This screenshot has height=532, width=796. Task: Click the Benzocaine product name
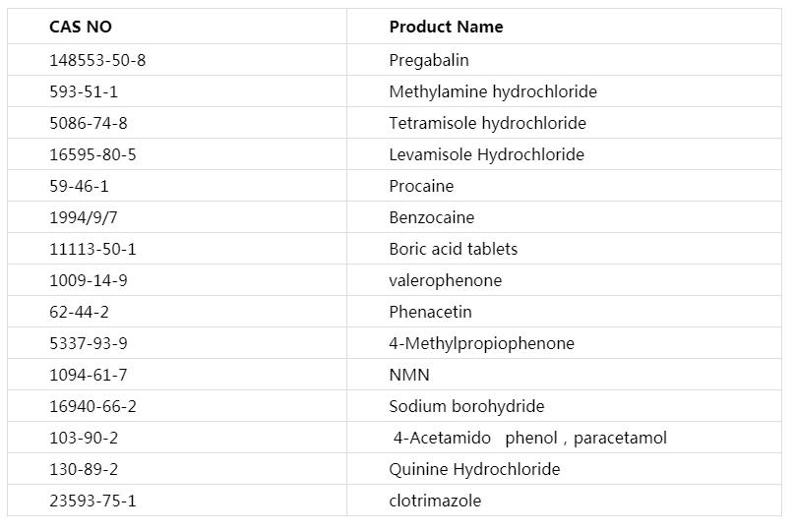coord(431,217)
